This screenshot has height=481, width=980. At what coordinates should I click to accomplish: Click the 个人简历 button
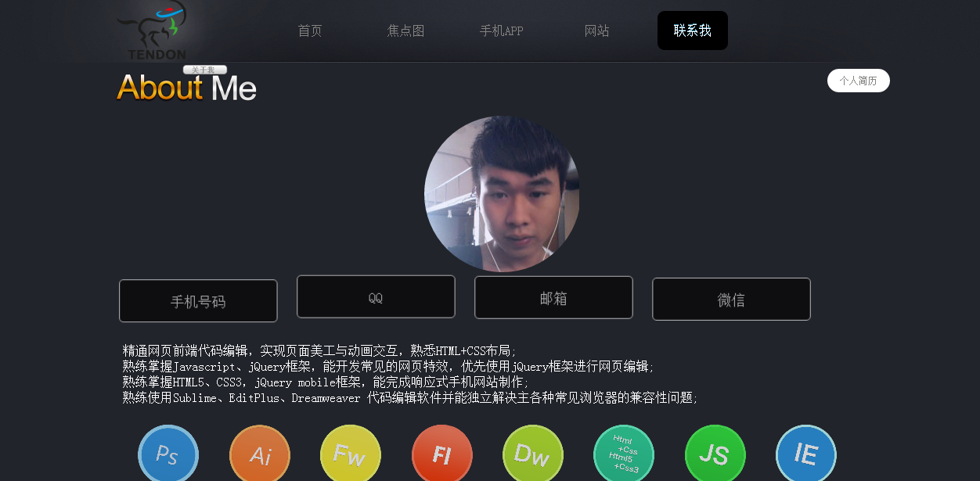(859, 81)
